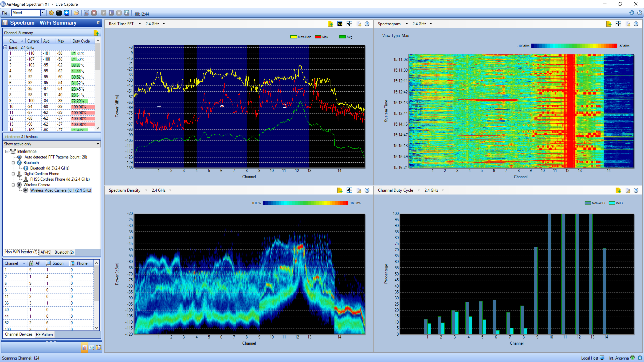Image resolution: width=644 pixels, height=362 pixels.
Task: Collapse the Interference tree node
Action: coord(7,152)
